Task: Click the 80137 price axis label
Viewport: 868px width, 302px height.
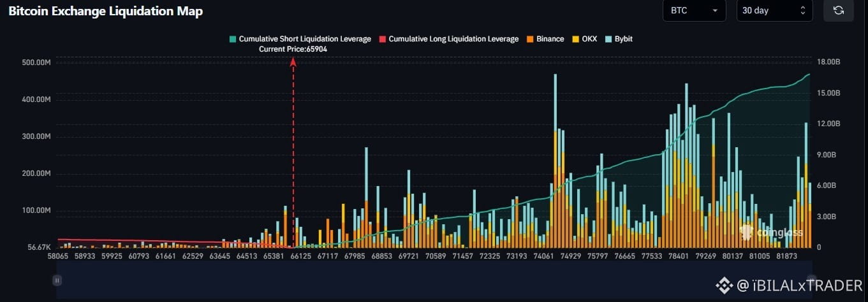Action: pyautogui.click(x=732, y=256)
